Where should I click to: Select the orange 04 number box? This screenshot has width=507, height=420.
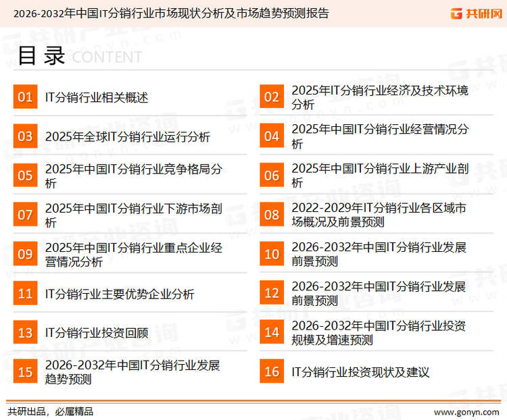pyautogui.click(x=272, y=136)
